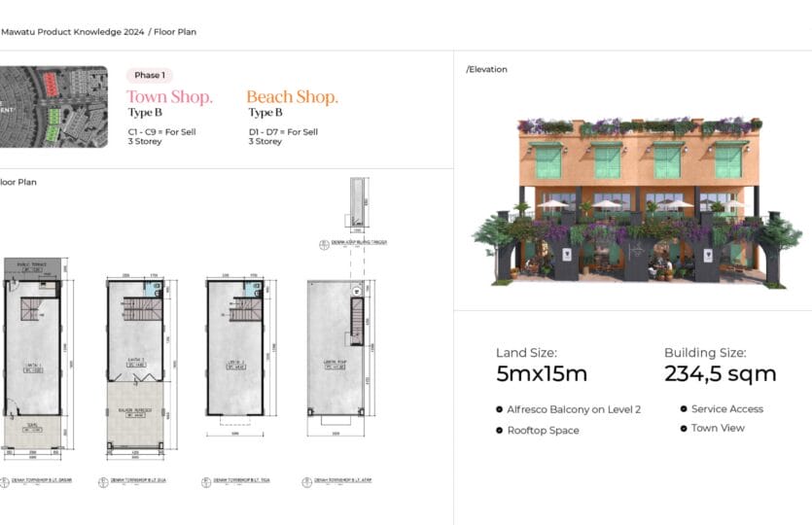Image resolution: width=812 pixels, height=525 pixels.
Task: Select the Town Shop heading
Action: click(x=169, y=97)
